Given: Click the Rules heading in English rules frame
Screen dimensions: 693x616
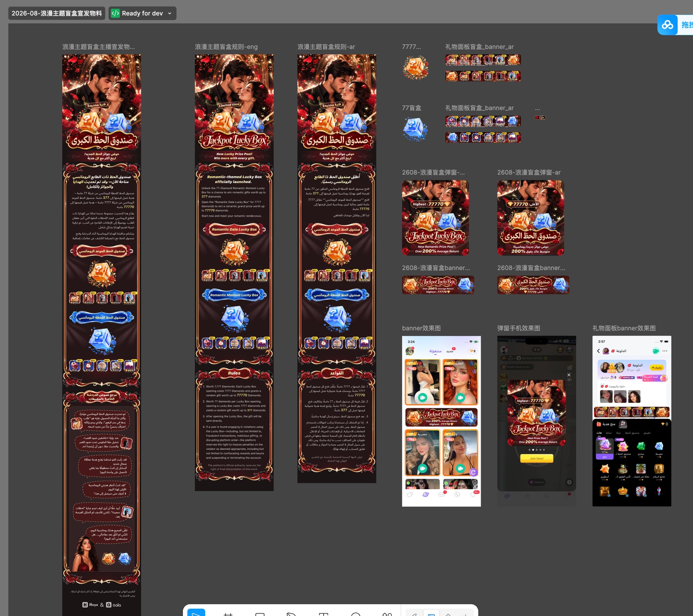Looking at the screenshot, I should pyautogui.click(x=234, y=373).
